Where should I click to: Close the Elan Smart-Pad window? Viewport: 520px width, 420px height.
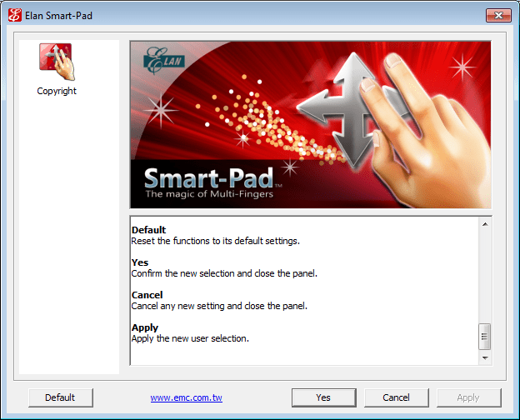pyautogui.click(x=498, y=15)
